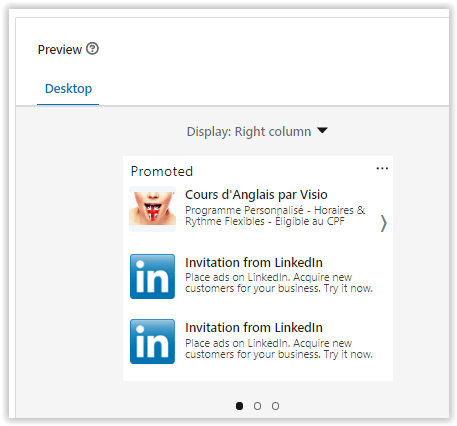
Task: Open the Cours d'Anglais par Visio headline
Action: pos(256,194)
